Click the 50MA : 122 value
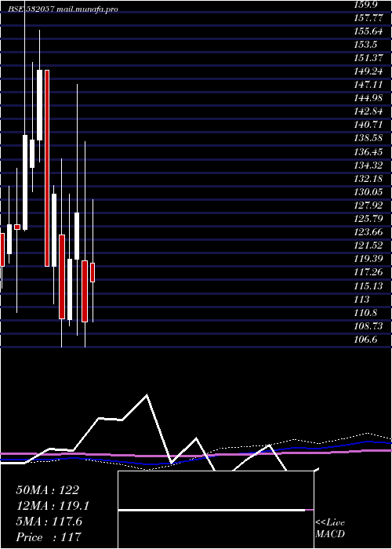The image size is (392, 549). pos(48,490)
